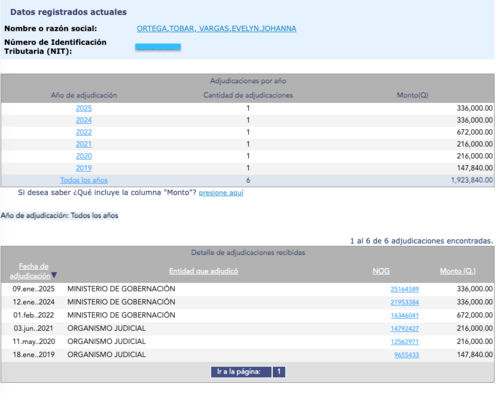Open adjudication year 2019 link

84,168
